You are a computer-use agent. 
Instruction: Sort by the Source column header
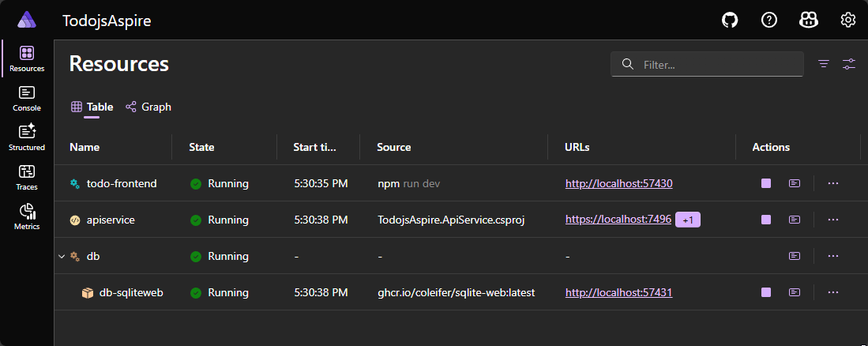pos(393,147)
